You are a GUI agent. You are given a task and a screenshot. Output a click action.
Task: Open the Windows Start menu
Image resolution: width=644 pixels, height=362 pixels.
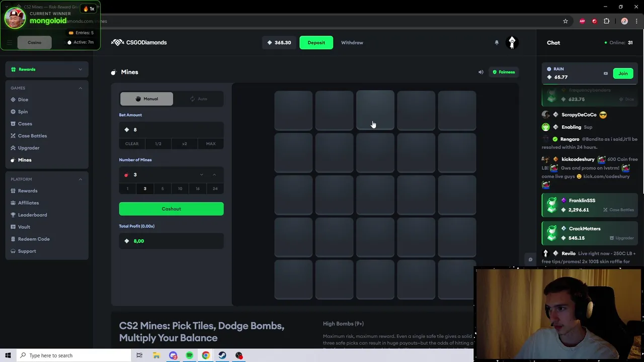pyautogui.click(x=8, y=355)
